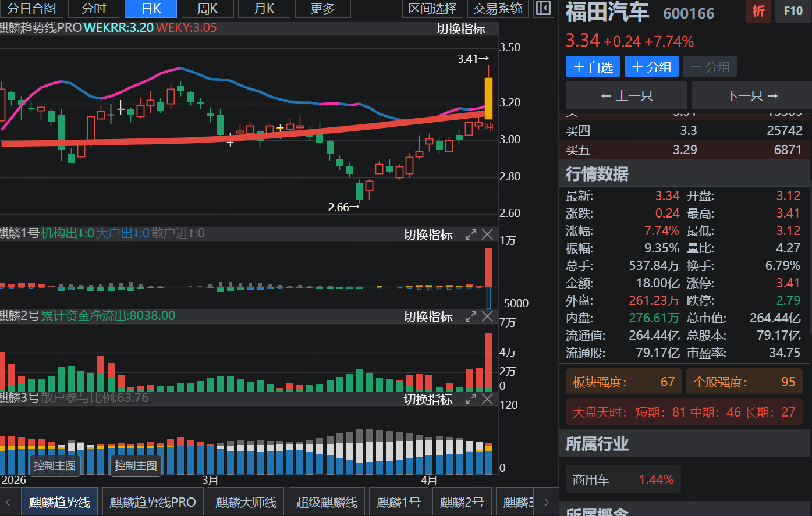Go to next stock with 下一只
Image resolution: width=812 pixels, height=516 pixels.
tap(751, 96)
